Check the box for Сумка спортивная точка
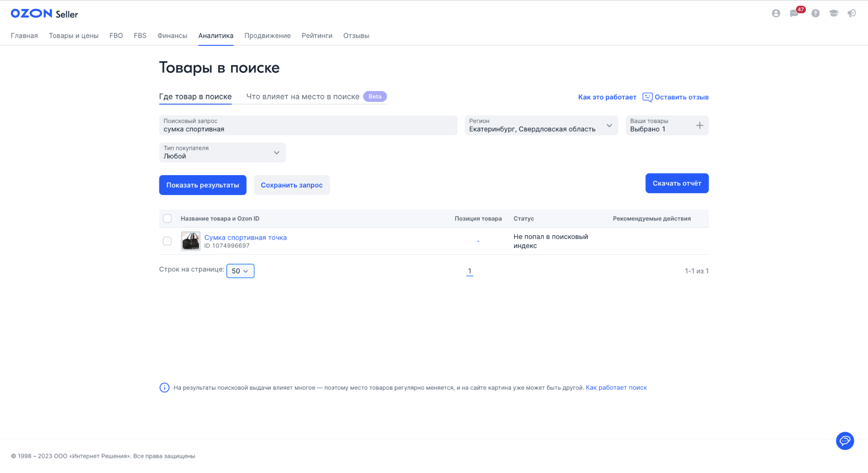This screenshot has height=473, width=868. click(x=167, y=241)
